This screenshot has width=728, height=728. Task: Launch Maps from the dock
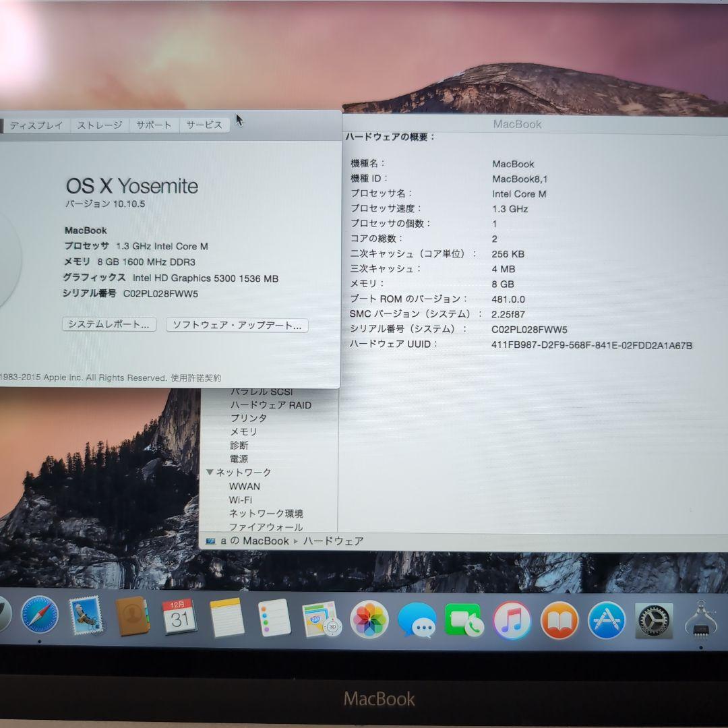click(x=322, y=619)
